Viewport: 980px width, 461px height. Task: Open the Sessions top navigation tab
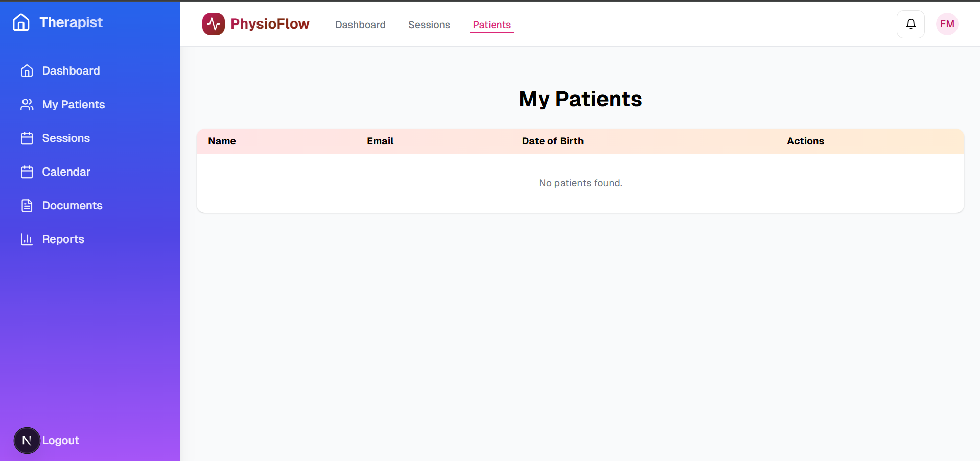pos(429,25)
